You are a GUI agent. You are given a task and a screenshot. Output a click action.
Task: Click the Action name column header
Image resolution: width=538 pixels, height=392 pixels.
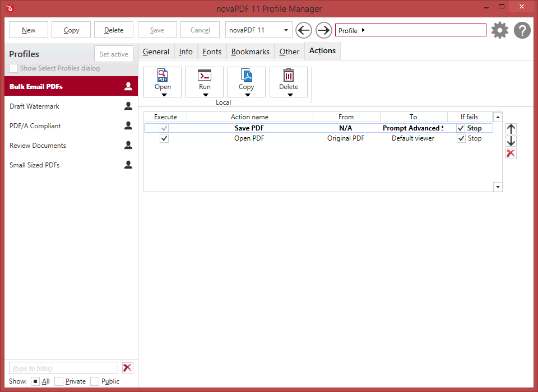click(x=250, y=117)
